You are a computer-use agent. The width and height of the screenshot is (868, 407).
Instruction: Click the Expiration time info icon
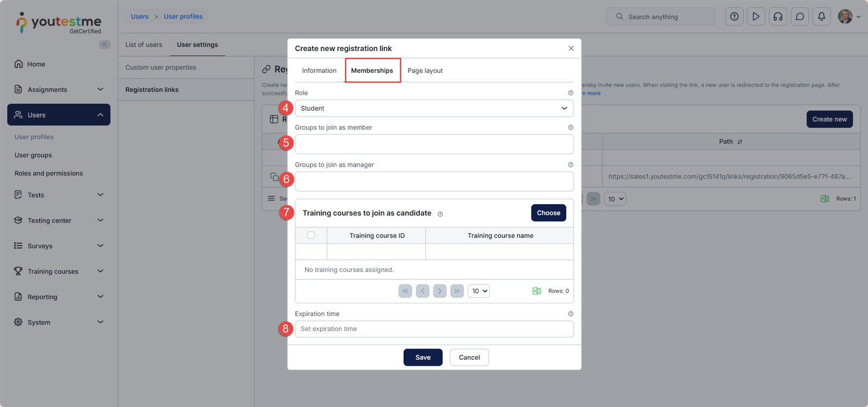[571, 314]
